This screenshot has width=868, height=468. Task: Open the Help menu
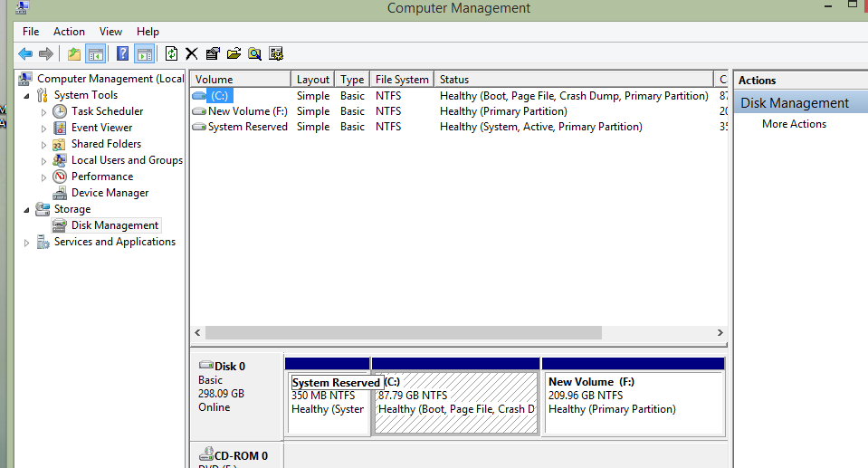(x=148, y=32)
